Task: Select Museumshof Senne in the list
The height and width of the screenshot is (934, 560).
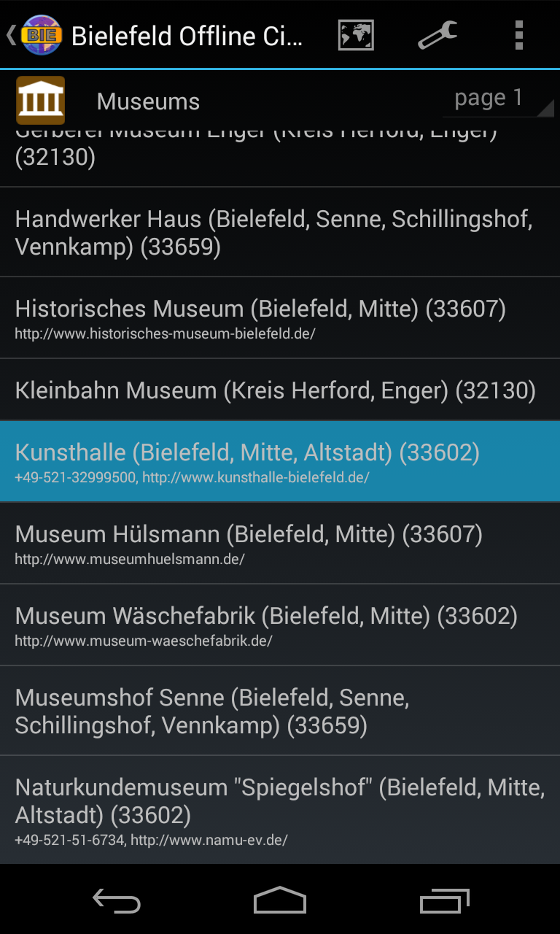Action: pos(280,711)
